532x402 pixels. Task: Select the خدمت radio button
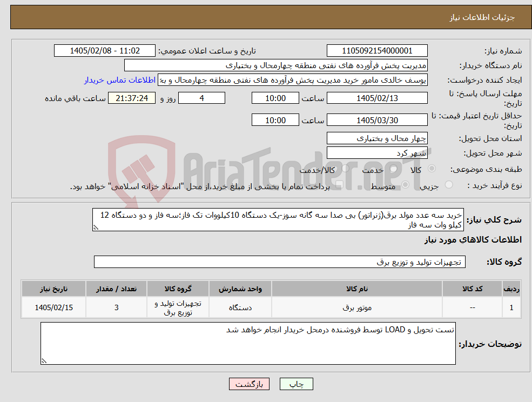[x=394, y=169]
